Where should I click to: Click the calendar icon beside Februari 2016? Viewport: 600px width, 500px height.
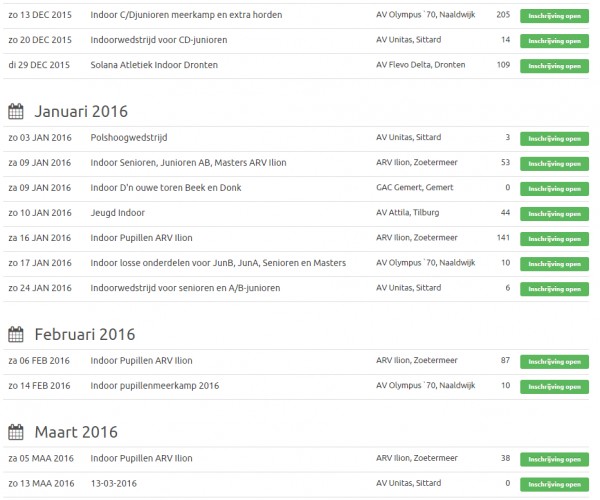[15, 334]
